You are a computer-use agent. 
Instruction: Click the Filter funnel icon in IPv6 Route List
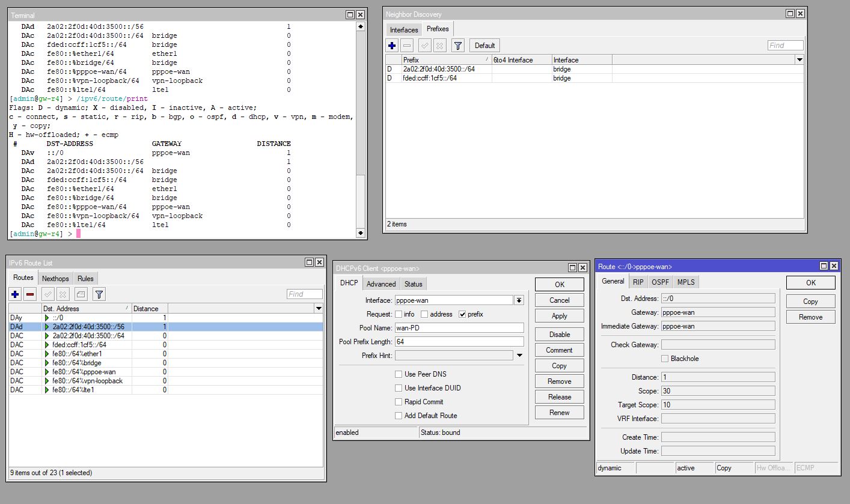point(99,294)
